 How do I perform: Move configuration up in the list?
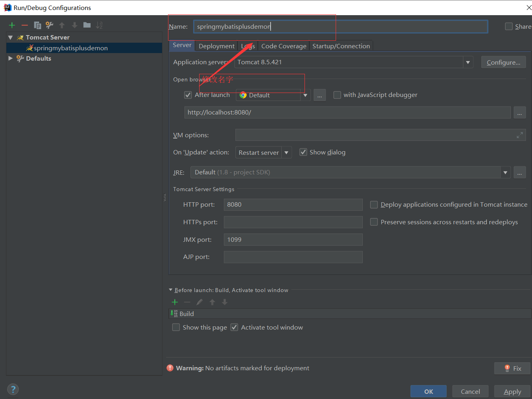point(62,25)
